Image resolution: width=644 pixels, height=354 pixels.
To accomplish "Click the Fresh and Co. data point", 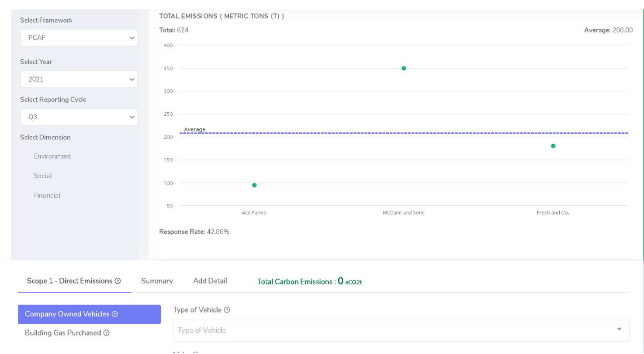I will pos(553,146).
